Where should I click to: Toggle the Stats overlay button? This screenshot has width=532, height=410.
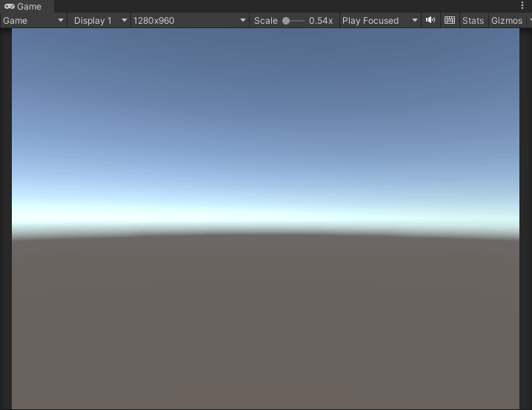473,21
